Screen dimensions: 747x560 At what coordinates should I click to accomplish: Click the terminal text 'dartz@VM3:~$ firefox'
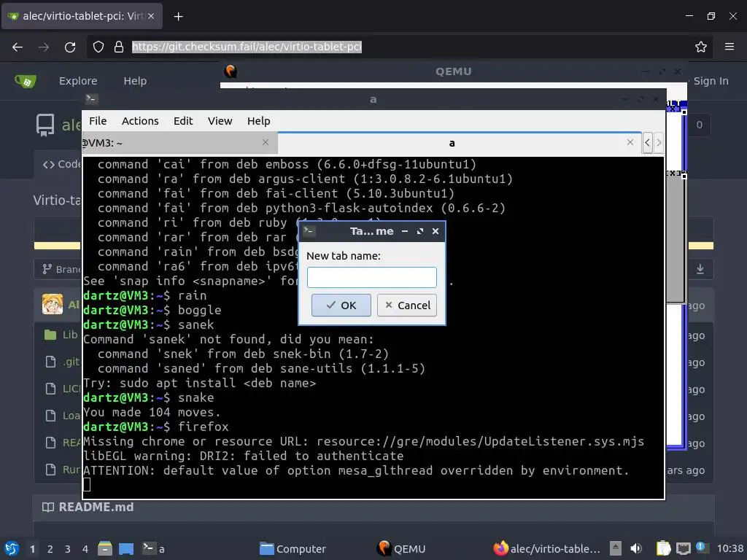(x=156, y=427)
